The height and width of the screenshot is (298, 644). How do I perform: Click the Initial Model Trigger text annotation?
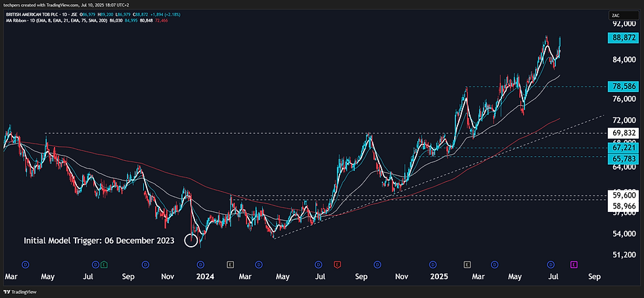[x=99, y=240]
